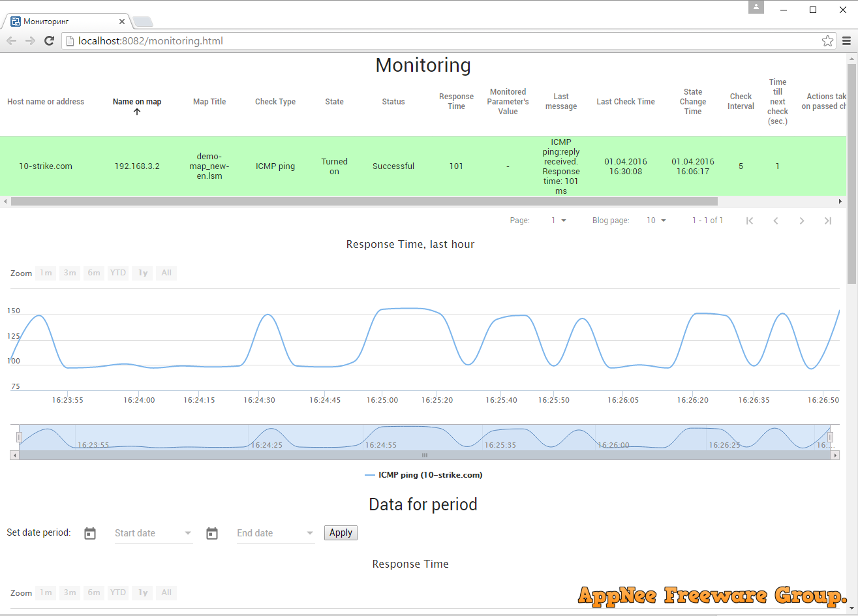The width and height of the screenshot is (858, 616).
Task: Go to previous page of table
Action: 776,221
